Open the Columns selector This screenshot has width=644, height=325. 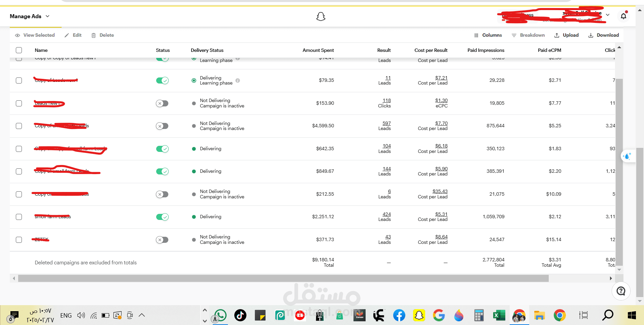point(488,35)
